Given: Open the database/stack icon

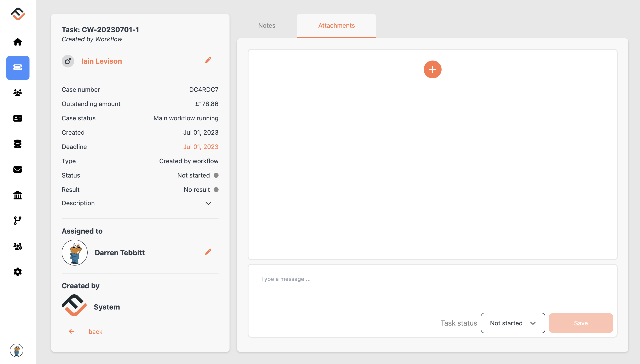Looking at the screenshot, I should (18, 144).
